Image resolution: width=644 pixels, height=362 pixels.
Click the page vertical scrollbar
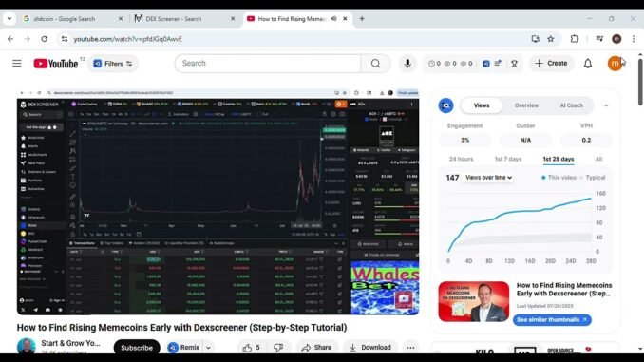point(640,82)
